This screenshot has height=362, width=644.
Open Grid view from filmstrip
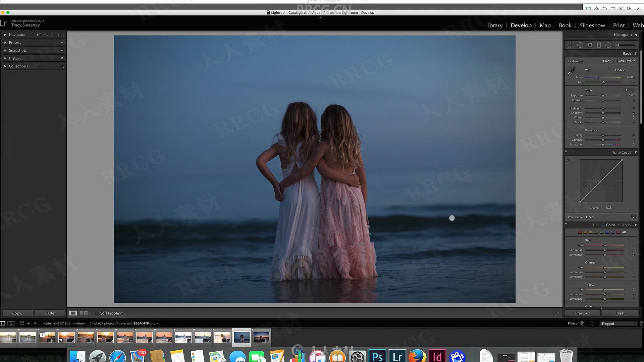[x=22, y=323]
